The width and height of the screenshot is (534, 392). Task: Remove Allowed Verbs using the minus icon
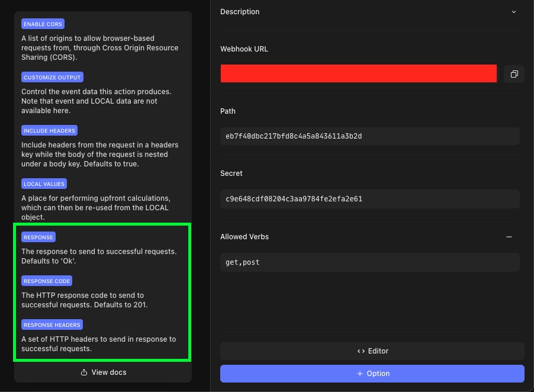point(509,237)
